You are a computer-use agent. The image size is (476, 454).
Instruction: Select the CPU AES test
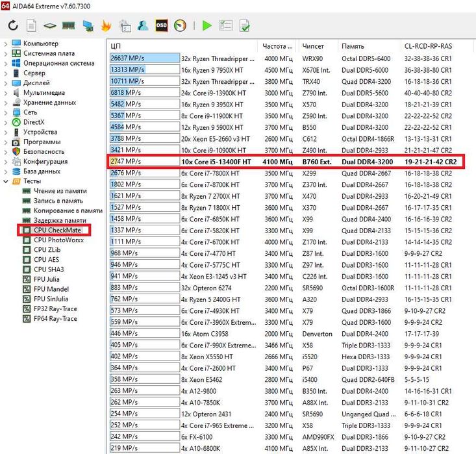click(47, 260)
